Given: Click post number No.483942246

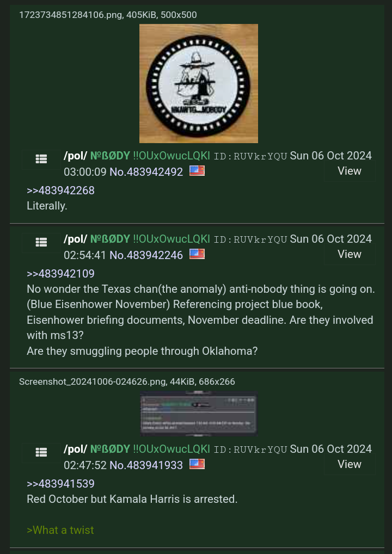Looking at the screenshot, I should pyautogui.click(x=146, y=255).
